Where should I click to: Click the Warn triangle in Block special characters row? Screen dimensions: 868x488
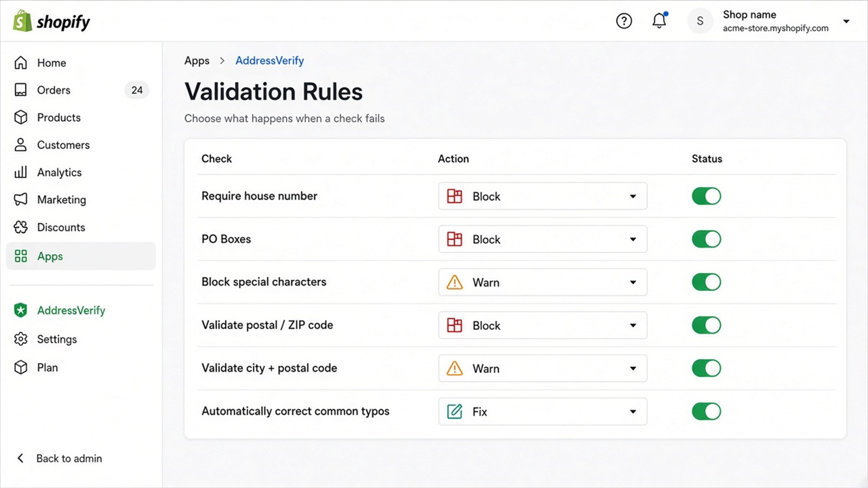click(455, 282)
